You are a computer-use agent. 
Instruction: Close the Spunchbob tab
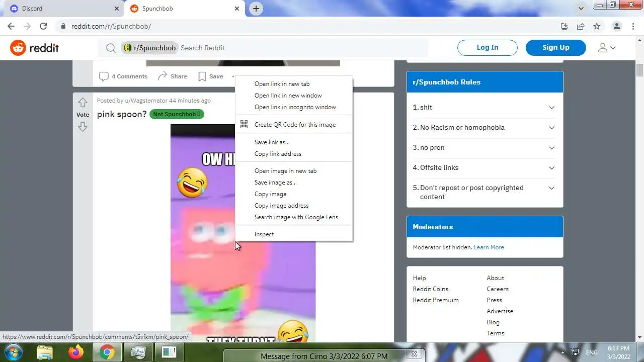237,9
